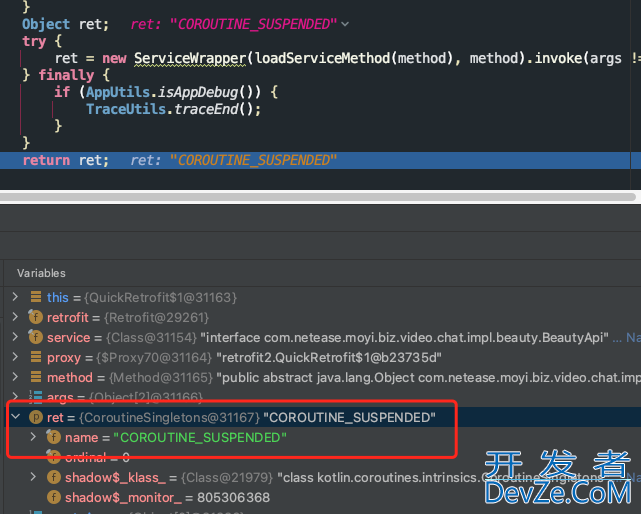Select the proxy $Proxy70 row
Screen dimensions: 641x514
[x=322, y=357]
